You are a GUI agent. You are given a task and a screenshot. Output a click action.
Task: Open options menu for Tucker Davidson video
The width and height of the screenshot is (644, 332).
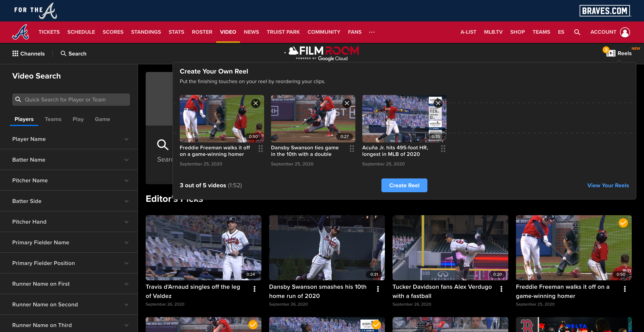[x=501, y=289]
